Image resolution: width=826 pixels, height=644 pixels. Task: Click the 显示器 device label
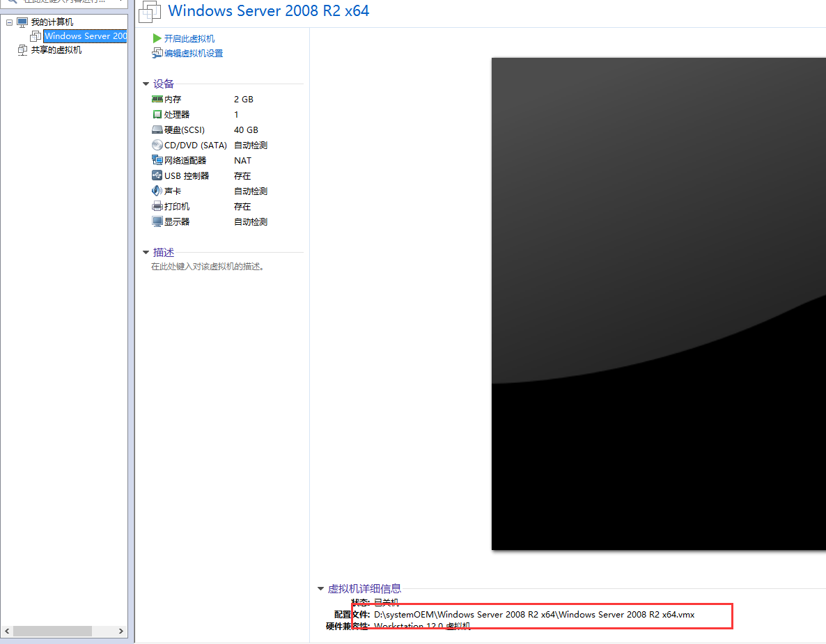coord(177,221)
